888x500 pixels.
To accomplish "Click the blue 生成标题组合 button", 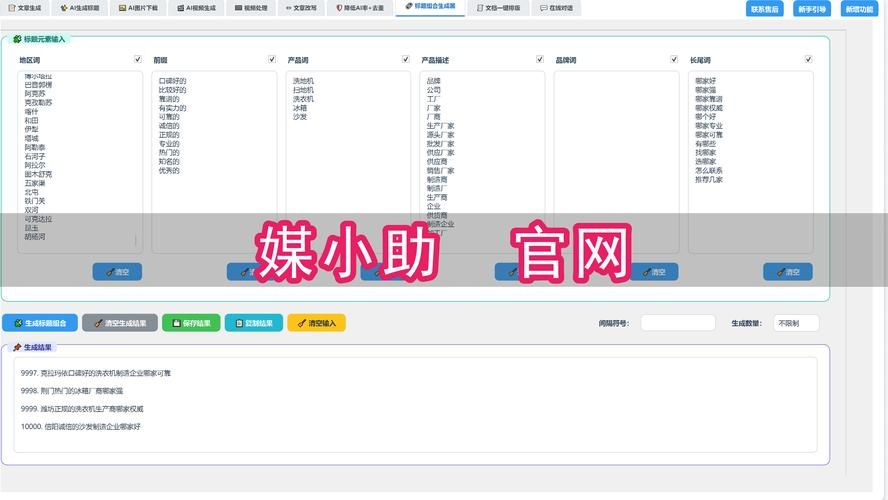I will point(40,323).
